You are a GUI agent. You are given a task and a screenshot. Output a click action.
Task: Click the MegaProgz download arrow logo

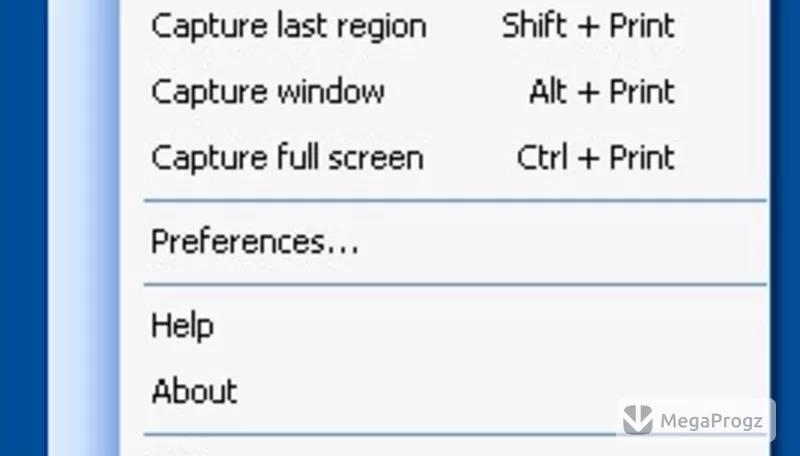coord(638,420)
